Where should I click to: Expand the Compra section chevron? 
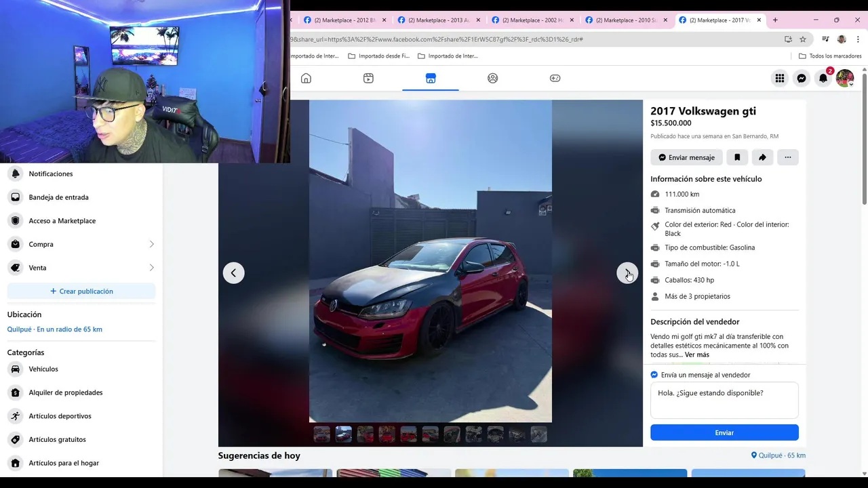151,244
